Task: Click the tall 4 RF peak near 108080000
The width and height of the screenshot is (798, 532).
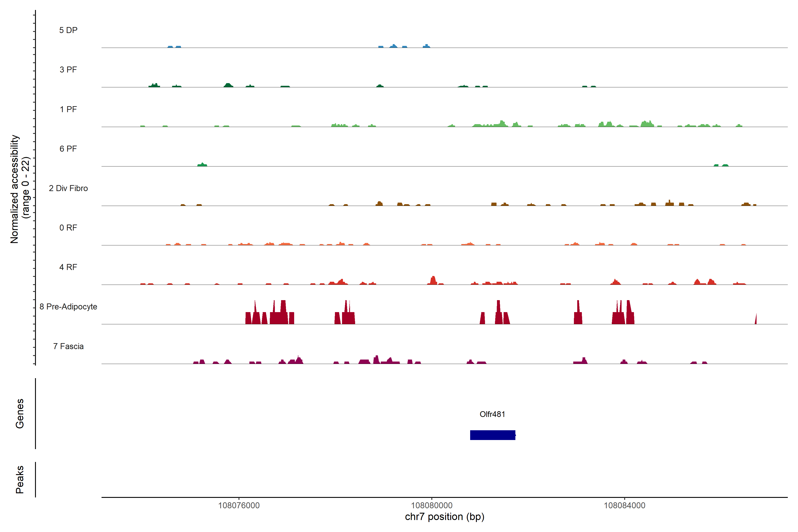Action: tap(433, 281)
